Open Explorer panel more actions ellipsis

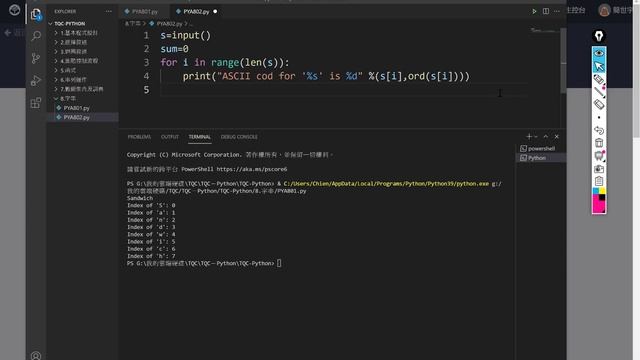pyautogui.click(x=109, y=11)
